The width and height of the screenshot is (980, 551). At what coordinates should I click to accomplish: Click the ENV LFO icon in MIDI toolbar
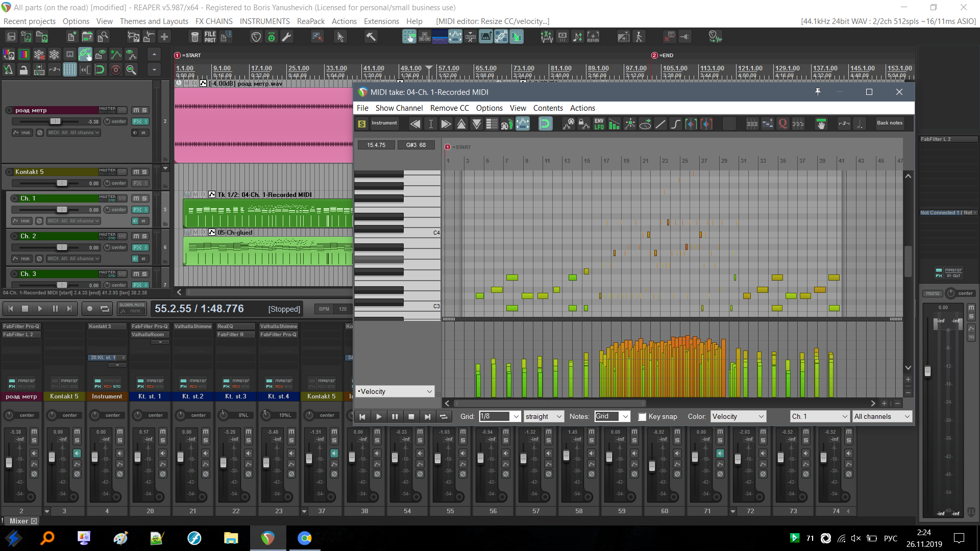(x=599, y=124)
